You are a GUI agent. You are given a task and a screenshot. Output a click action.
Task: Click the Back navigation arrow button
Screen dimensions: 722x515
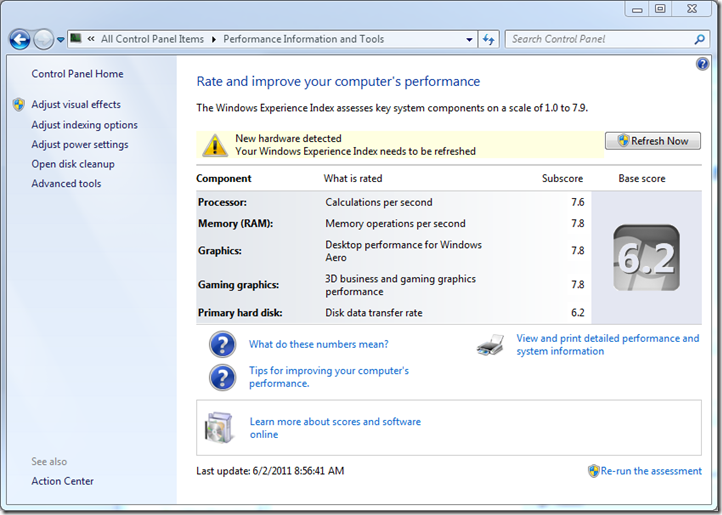(20, 39)
